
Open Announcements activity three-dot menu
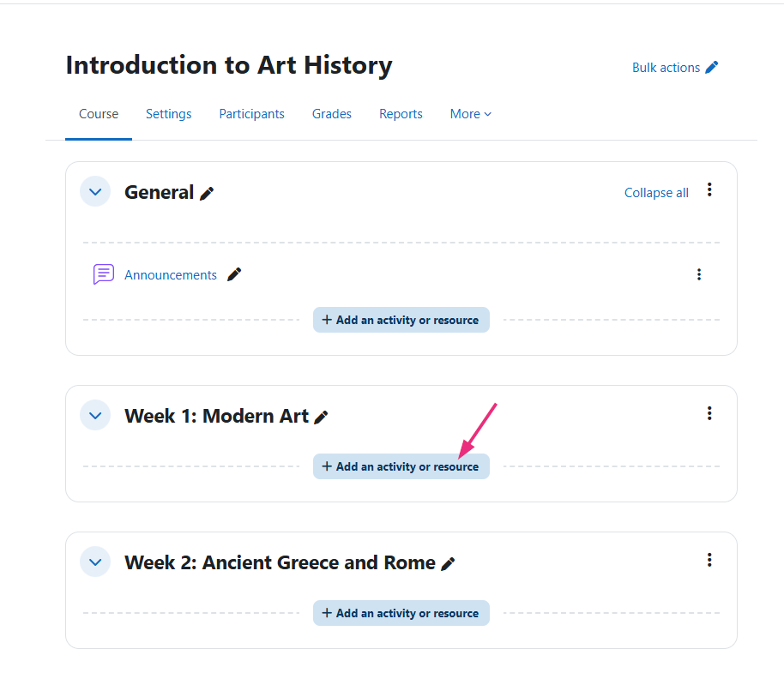699,274
